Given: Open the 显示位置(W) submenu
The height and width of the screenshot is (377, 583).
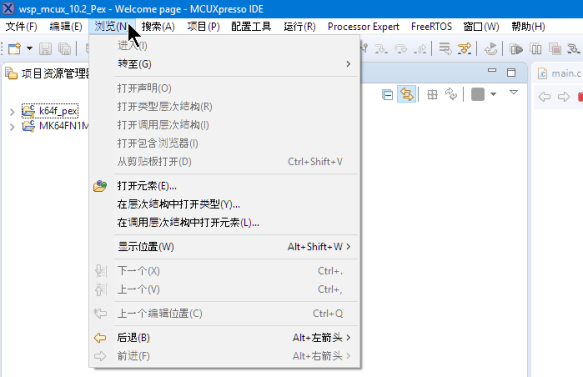Looking at the screenshot, I should coord(224,246).
